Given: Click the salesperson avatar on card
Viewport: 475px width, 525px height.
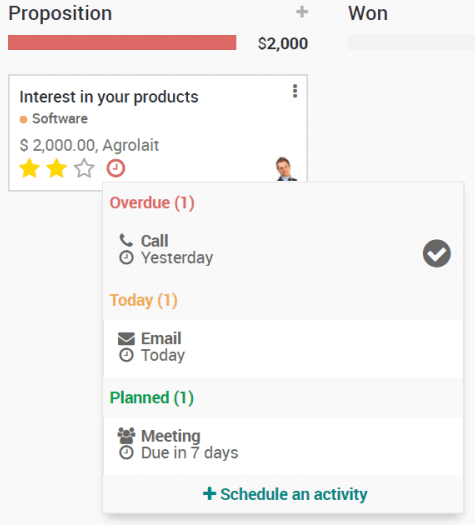Looking at the screenshot, I should 286,169.
